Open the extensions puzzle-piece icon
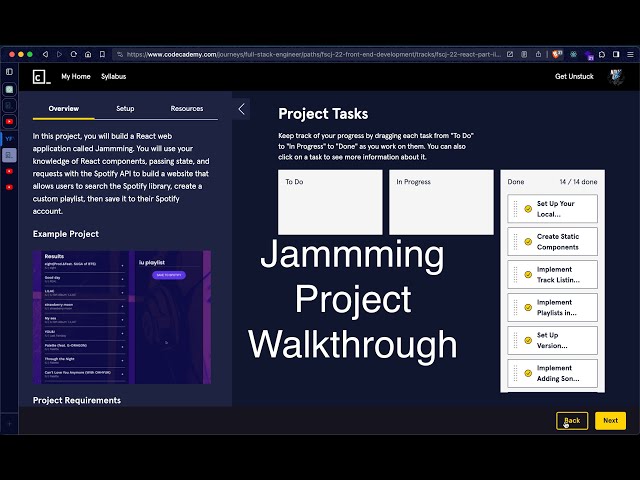This screenshot has height=480, width=640. pyautogui.click(x=602, y=54)
